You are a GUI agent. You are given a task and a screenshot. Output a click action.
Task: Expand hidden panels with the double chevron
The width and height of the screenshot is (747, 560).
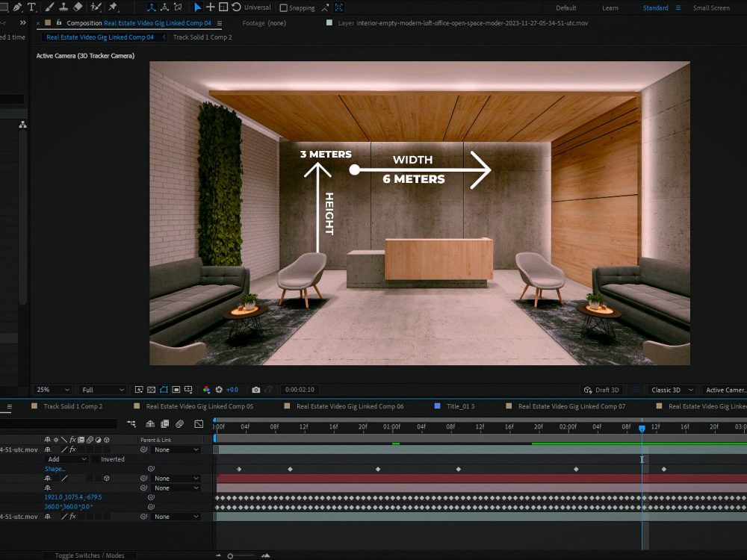pos(23,22)
